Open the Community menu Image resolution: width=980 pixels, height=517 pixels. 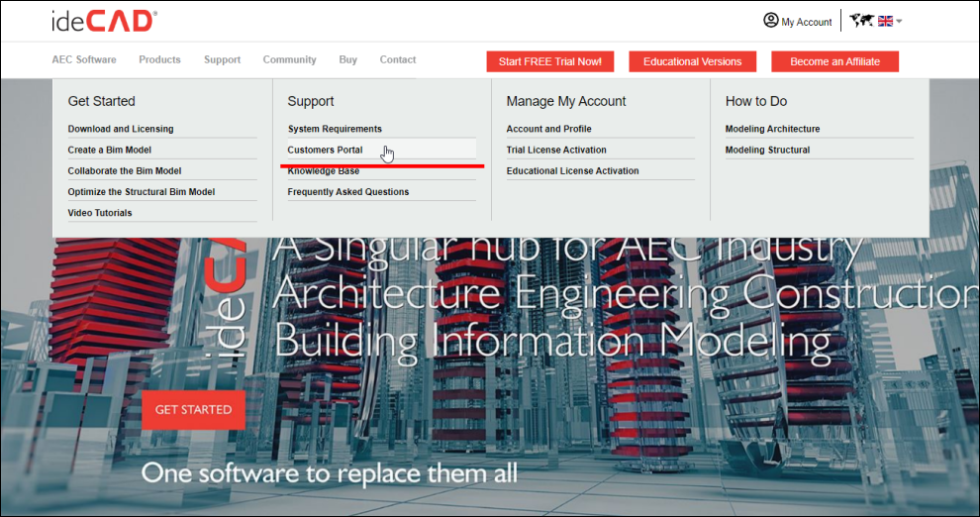coord(289,60)
